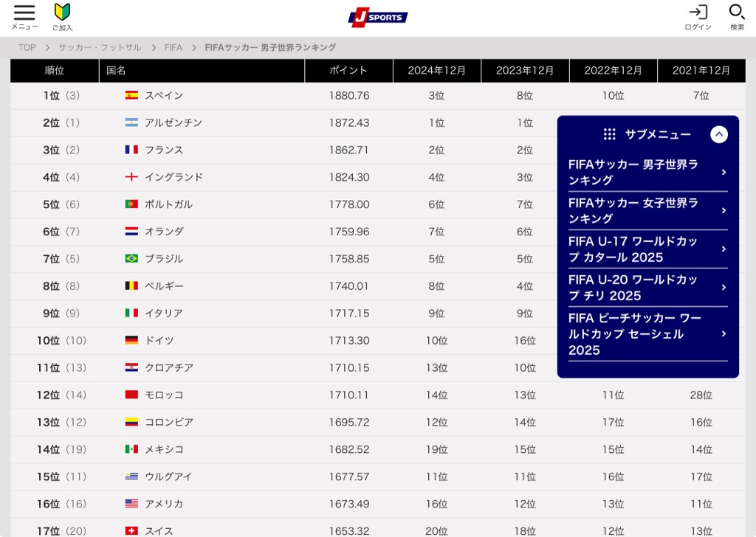Click the FIFA breadcrumb link
Viewport: 756px width, 537px height.
click(173, 47)
